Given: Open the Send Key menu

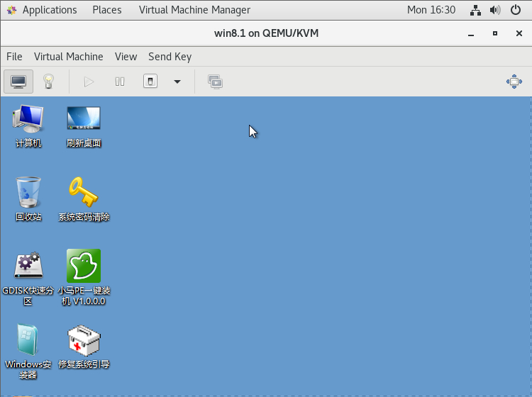Looking at the screenshot, I should coord(170,57).
